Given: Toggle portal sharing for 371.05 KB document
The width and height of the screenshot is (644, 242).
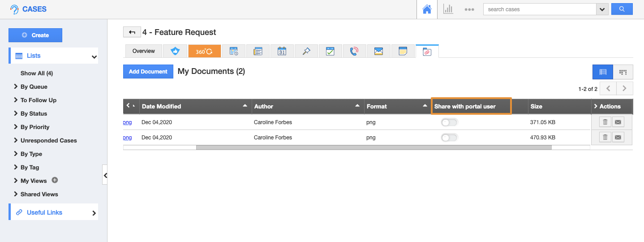Looking at the screenshot, I should point(449,122).
